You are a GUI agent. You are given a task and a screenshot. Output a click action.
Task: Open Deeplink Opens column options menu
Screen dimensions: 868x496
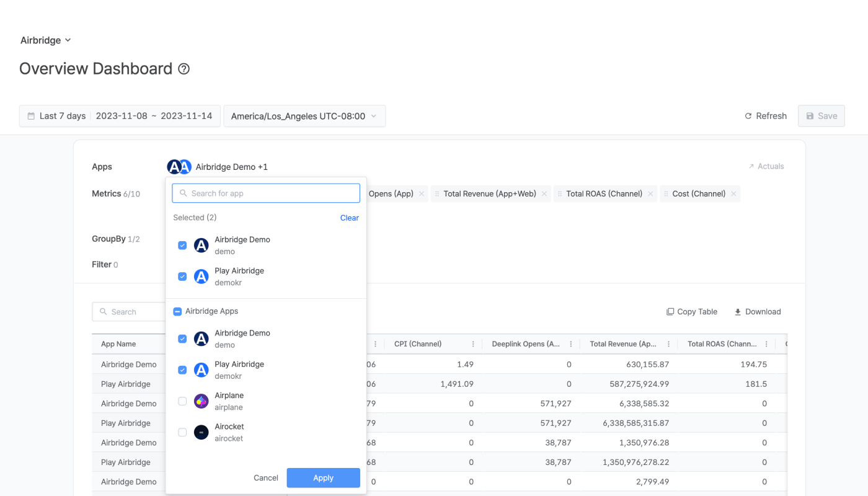[571, 344]
